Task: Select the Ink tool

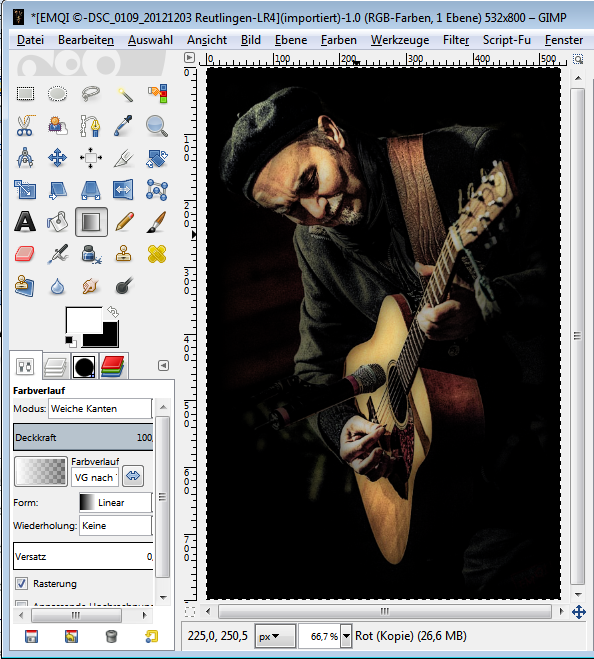Action: pyautogui.click(x=91, y=254)
